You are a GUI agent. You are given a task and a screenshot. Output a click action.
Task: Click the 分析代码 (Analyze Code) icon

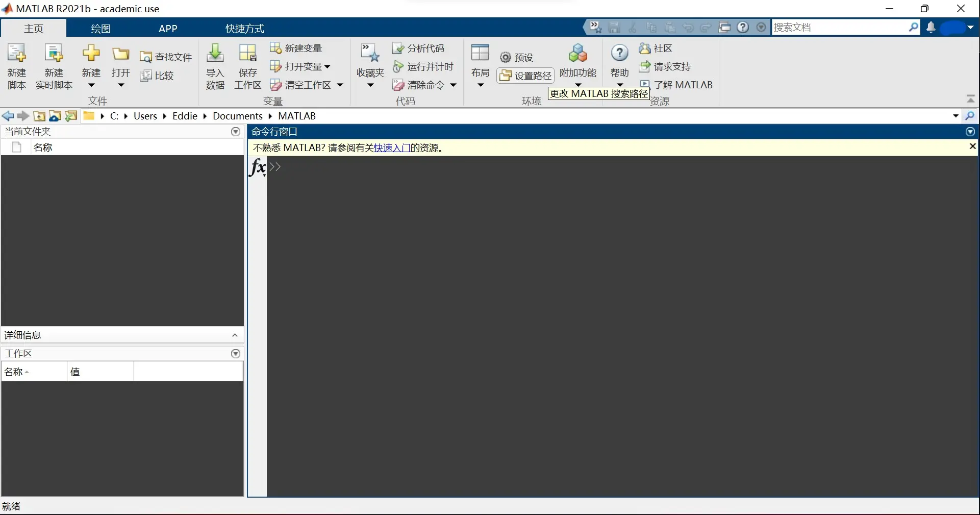[x=398, y=48]
